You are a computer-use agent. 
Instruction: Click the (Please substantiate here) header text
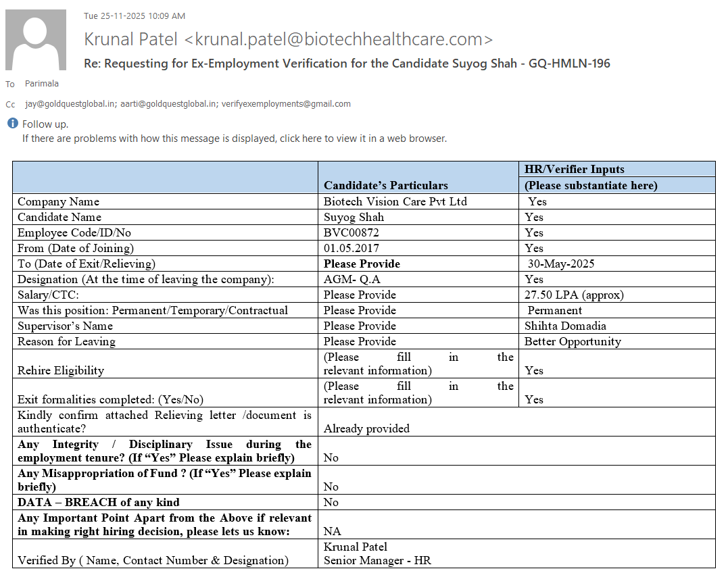[x=591, y=186]
